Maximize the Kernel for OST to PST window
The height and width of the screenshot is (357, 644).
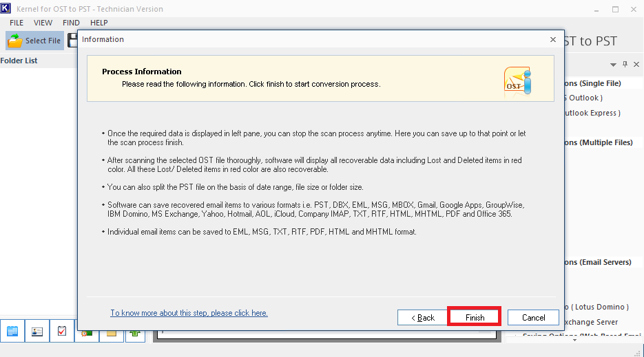[x=615, y=10]
